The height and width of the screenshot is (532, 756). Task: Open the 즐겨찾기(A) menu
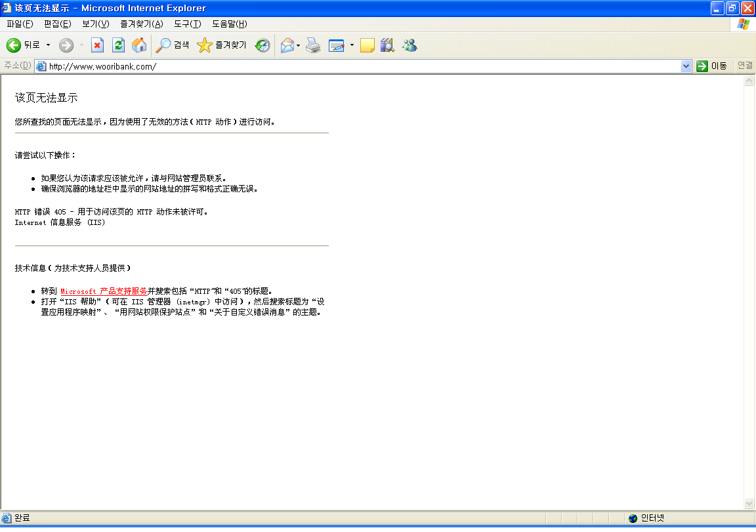[142, 24]
